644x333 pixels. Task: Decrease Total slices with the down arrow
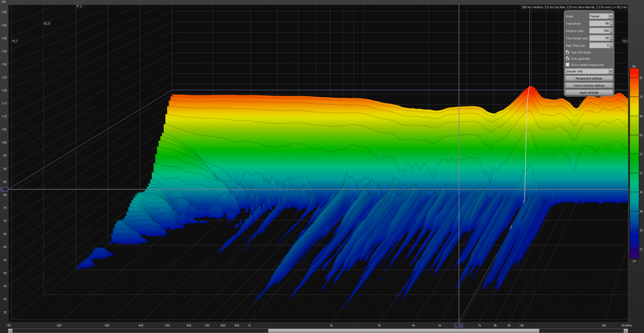(x=611, y=25)
